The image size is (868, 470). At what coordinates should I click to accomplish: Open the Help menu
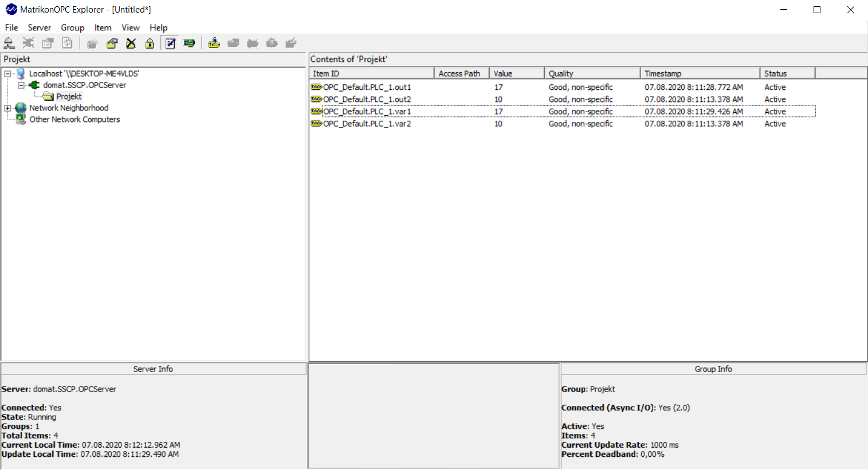159,27
